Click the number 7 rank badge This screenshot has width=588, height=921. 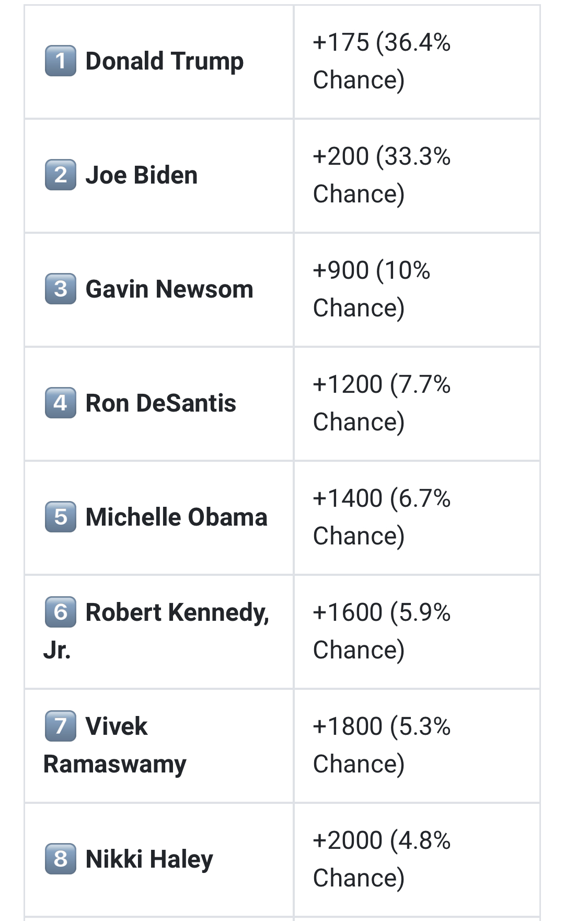61,726
